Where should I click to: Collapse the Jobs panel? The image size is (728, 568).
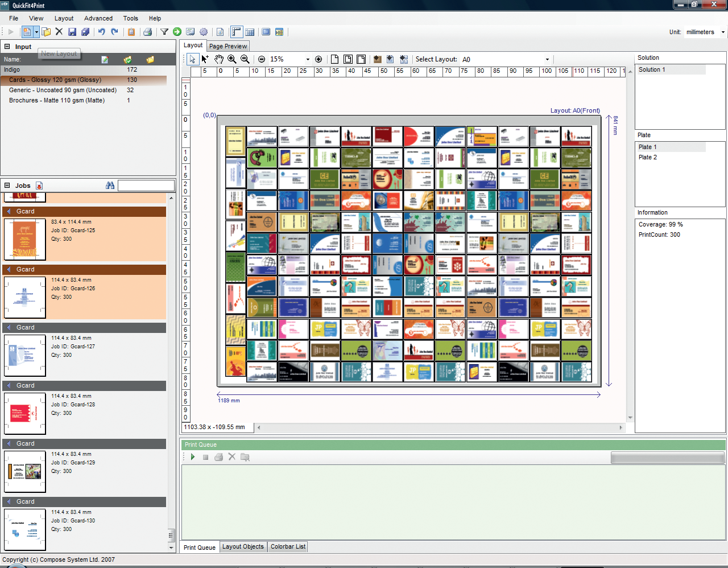(x=7, y=186)
